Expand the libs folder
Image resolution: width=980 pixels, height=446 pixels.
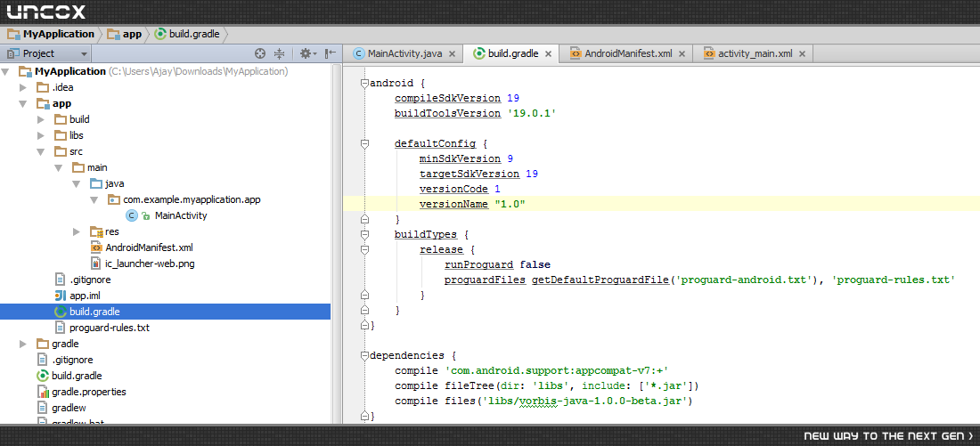[41, 135]
